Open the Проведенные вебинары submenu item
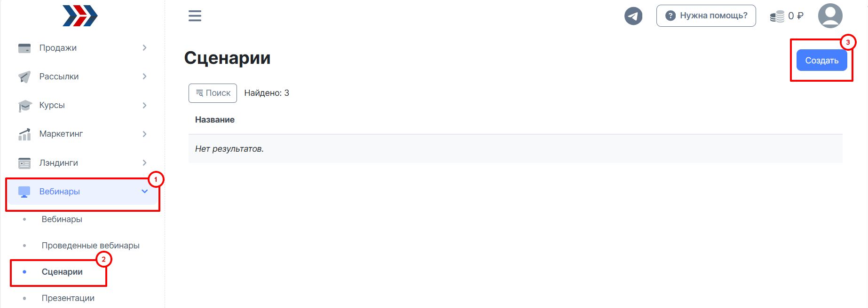 click(90, 246)
